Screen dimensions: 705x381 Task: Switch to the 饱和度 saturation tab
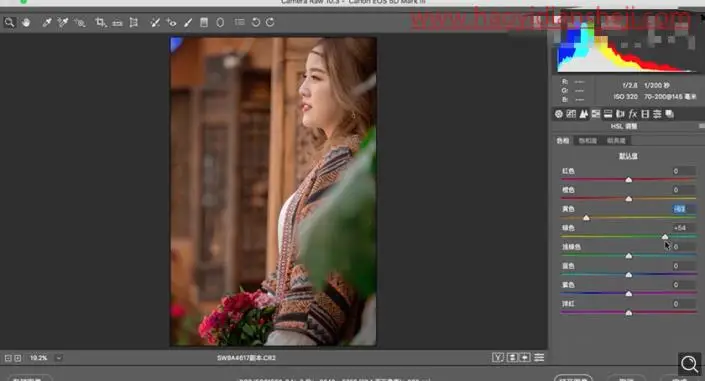pos(588,141)
